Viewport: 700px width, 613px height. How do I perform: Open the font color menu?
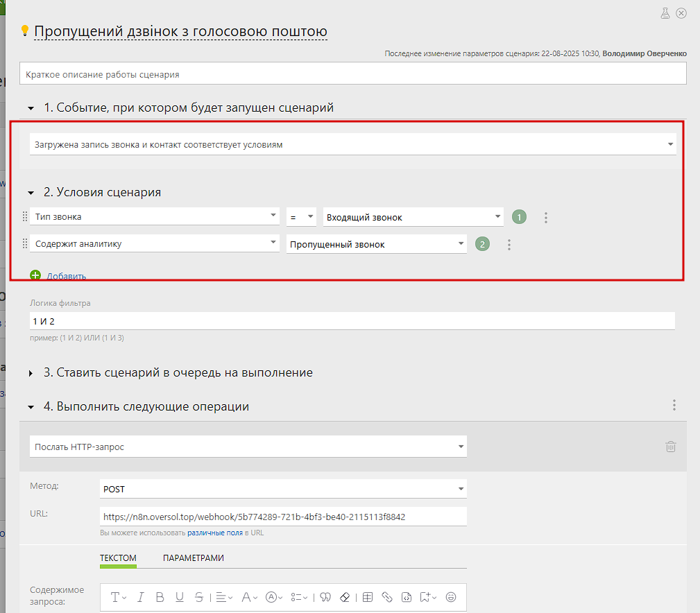[x=249, y=597]
